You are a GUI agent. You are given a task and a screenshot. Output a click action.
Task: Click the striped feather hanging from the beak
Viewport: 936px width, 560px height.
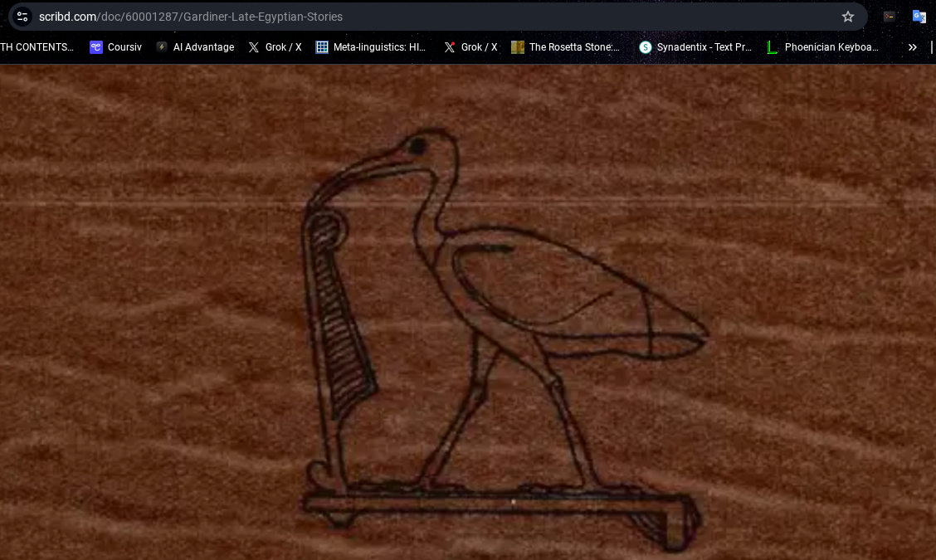pos(340,315)
